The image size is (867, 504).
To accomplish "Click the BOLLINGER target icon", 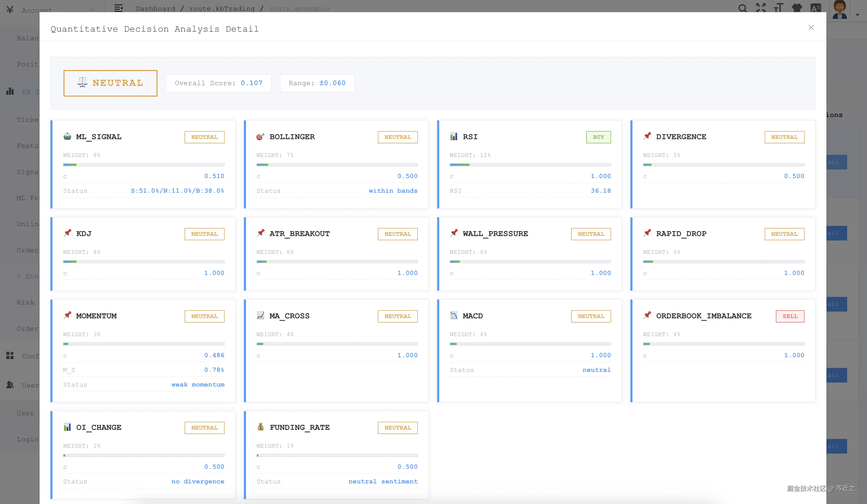I will pos(260,137).
